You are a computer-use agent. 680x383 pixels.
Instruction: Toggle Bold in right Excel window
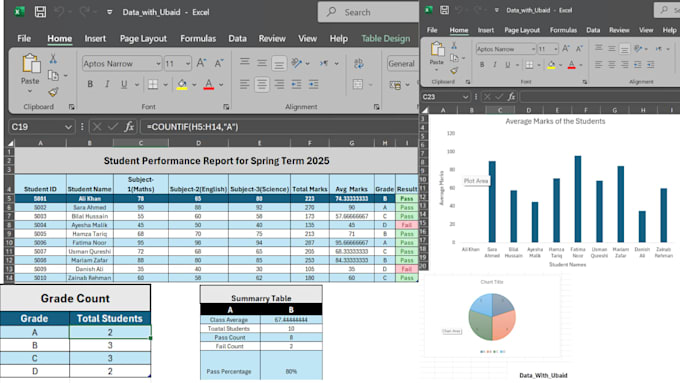tap(482, 65)
